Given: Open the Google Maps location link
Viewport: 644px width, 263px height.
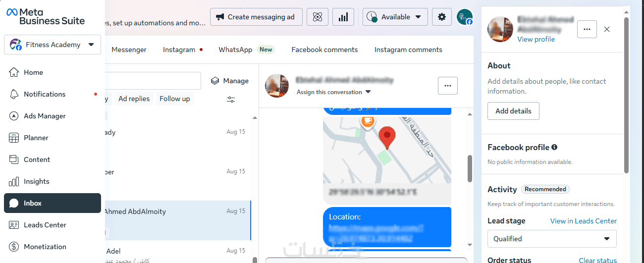Looking at the screenshot, I should pyautogui.click(x=377, y=233).
